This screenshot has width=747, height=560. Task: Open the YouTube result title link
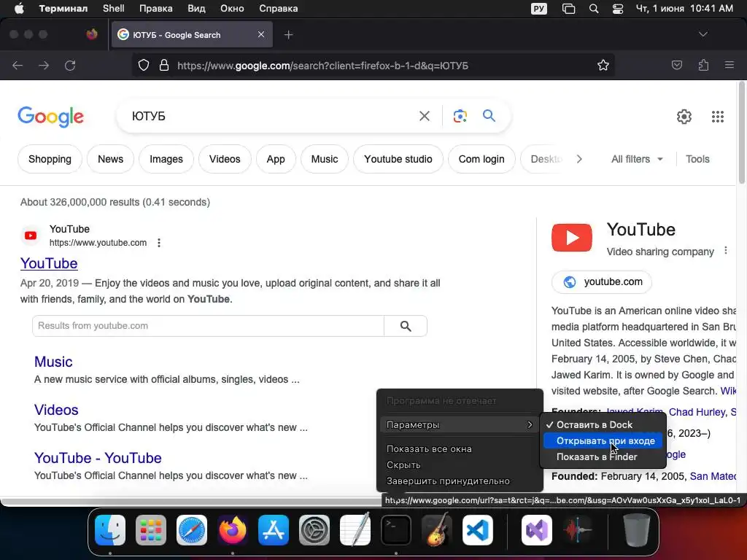pos(49,263)
